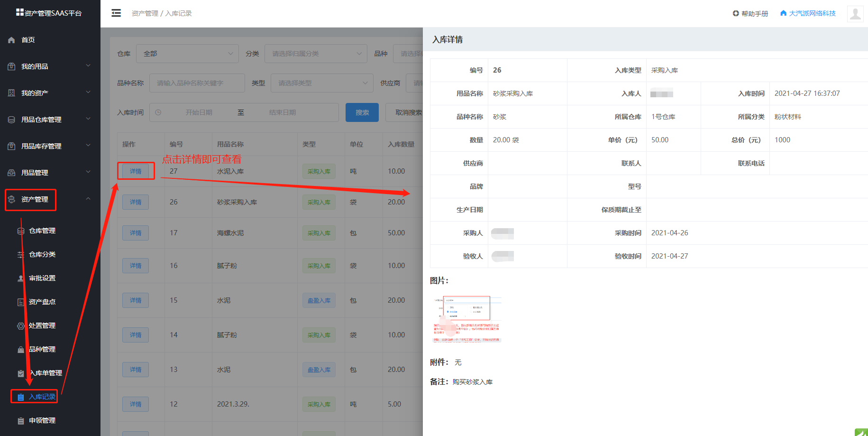This screenshot has width=868, height=436.
Task: Click the blue 搜索 button
Action: coord(362,112)
